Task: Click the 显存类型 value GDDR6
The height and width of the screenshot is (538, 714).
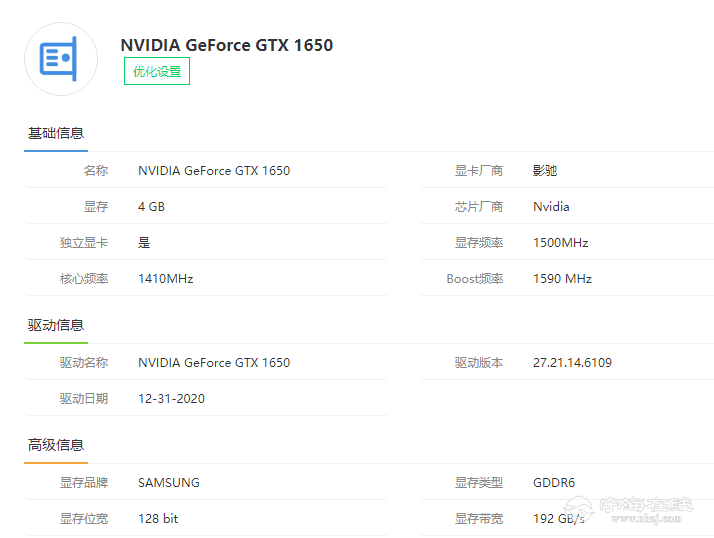Action: point(554,482)
